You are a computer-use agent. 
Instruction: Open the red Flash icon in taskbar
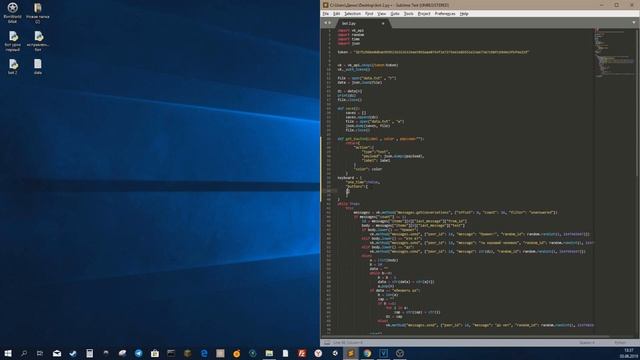[x=302, y=353]
